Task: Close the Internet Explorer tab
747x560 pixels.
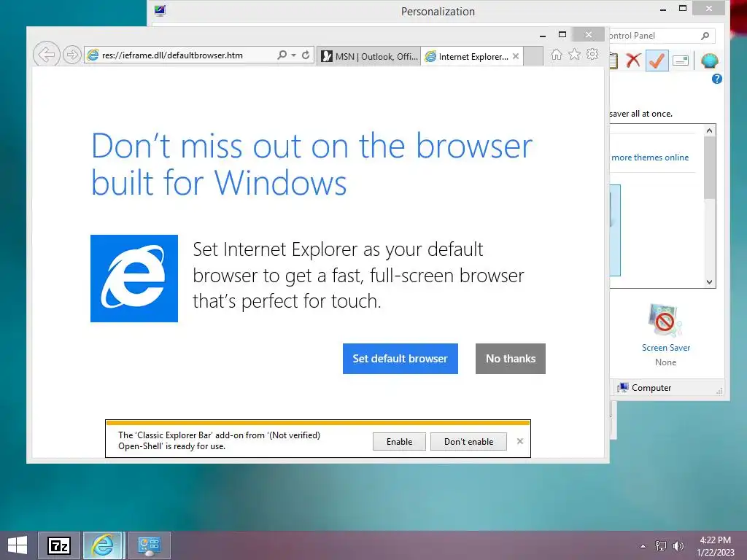Action: coord(516,56)
